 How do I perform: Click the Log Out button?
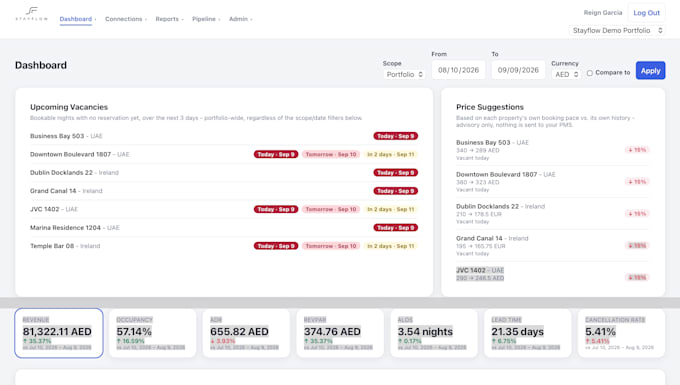pyautogui.click(x=646, y=13)
